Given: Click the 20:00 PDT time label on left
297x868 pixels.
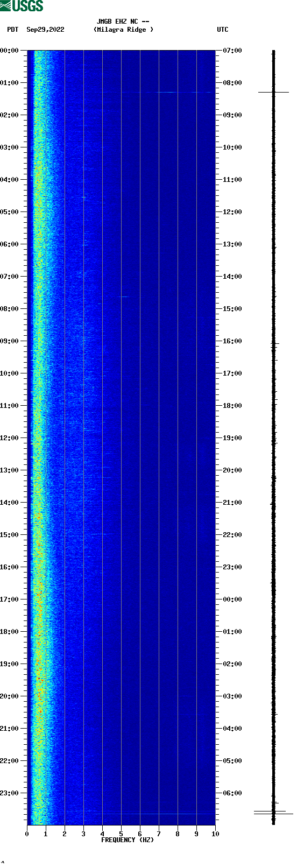Looking at the screenshot, I should (10, 696).
